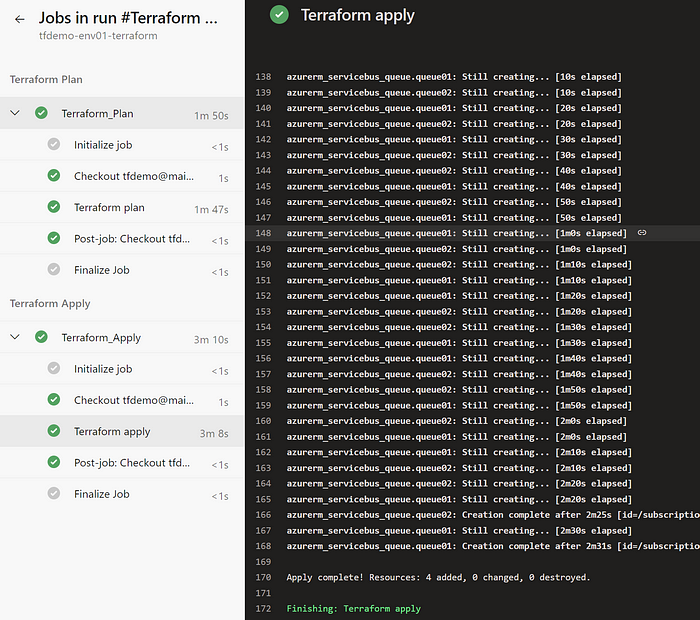Image resolution: width=700 pixels, height=620 pixels.
Task: Open Checkout tfdemo@mai... step under Terraform_Plan
Action: pyautogui.click(x=122, y=176)
